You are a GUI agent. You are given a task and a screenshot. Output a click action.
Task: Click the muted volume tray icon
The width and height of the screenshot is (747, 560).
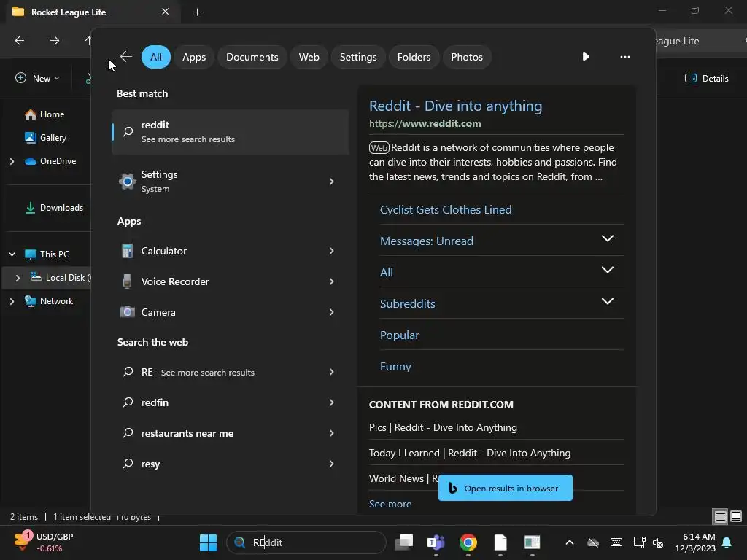point(659,542)
